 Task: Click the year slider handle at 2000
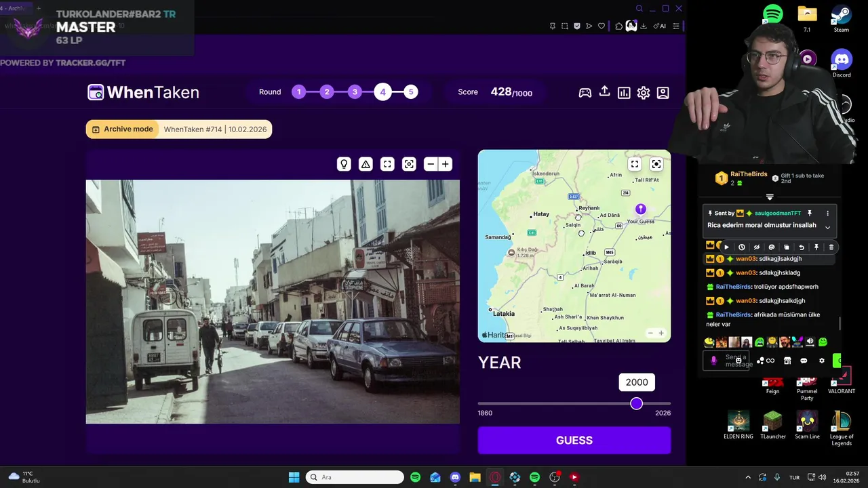pyautogui.click(x=636, y=403)
